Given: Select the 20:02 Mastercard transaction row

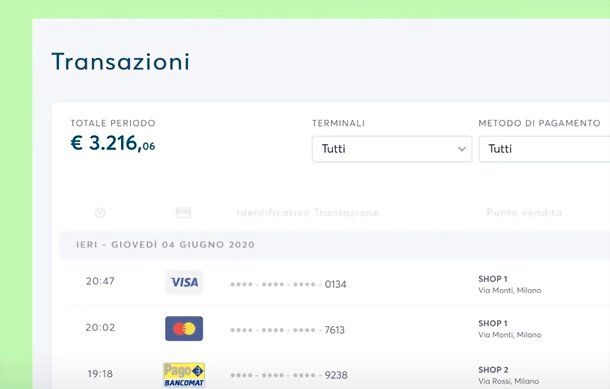Looking at the screenshot, I should pyautogui.click(x=335, y=329).
